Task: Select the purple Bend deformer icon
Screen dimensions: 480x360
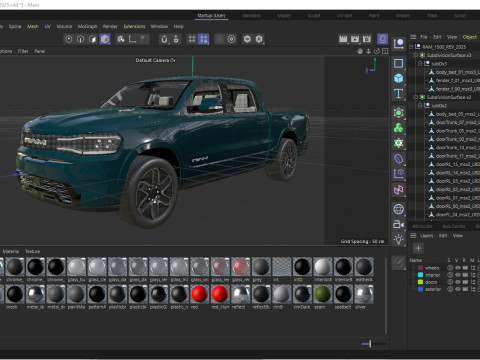Action: point(398,159)
